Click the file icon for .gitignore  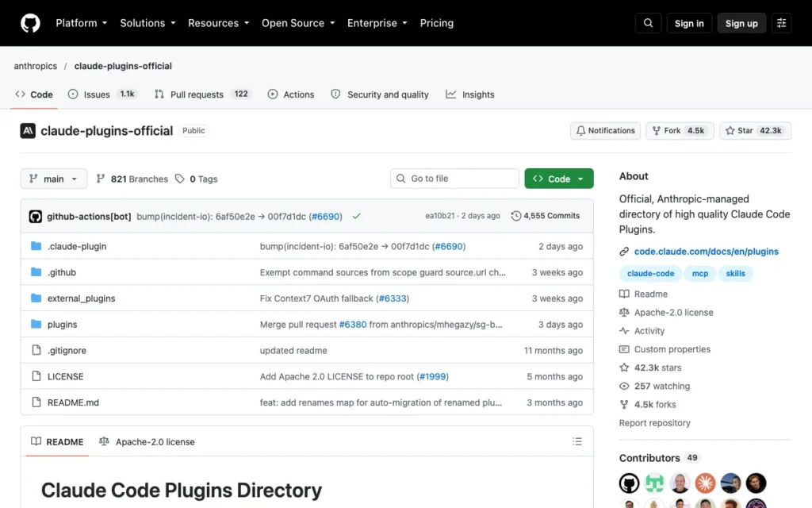pyautogui.click(x=36, y=350)
